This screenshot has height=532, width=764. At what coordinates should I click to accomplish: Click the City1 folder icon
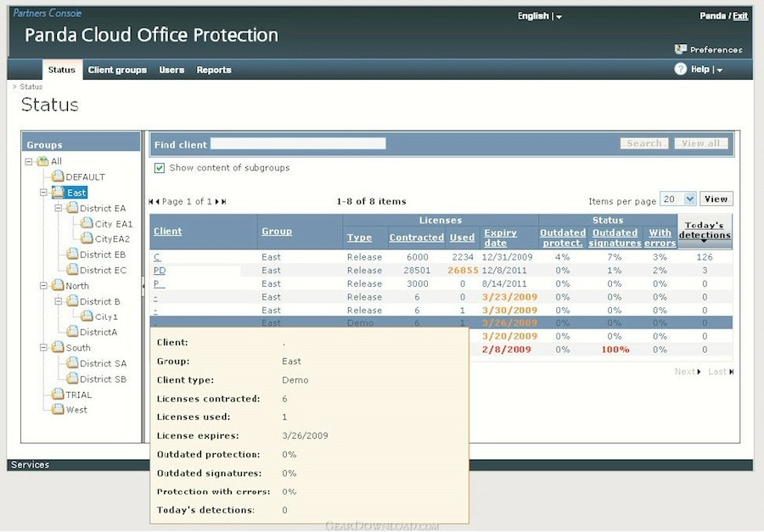tap(87, 316)
